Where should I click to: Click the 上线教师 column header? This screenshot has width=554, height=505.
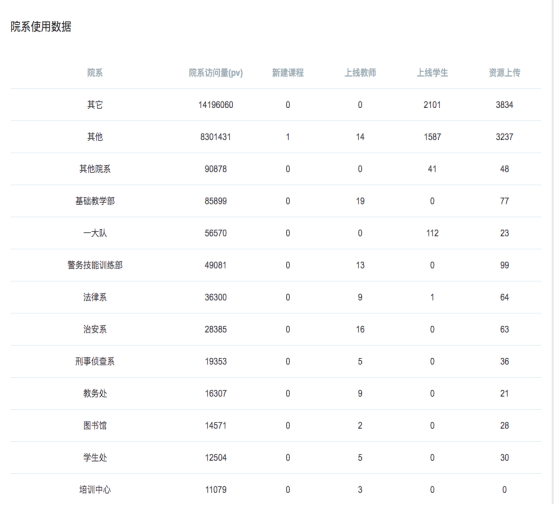pos(360,73)
